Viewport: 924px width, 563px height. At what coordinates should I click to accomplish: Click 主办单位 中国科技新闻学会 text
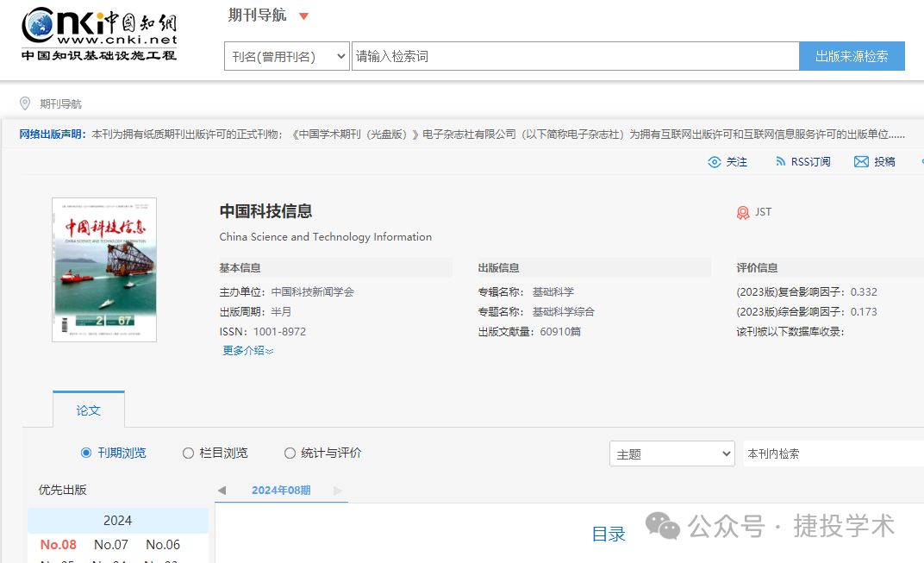286,292
